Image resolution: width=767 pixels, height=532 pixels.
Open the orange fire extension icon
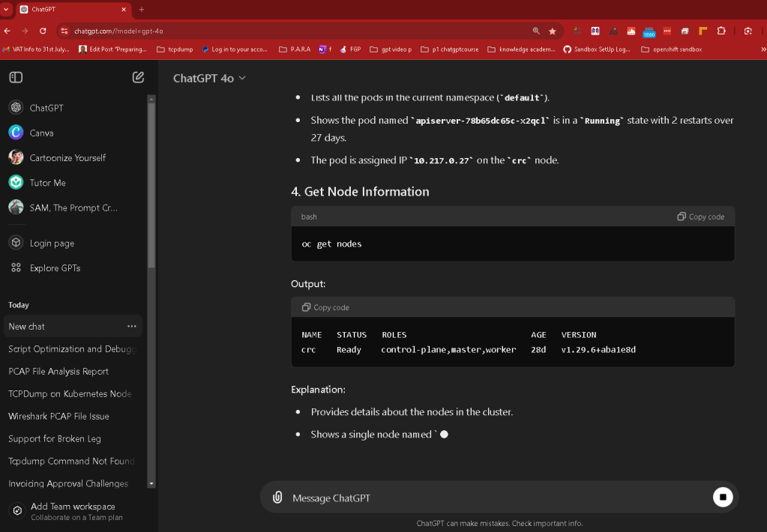(631, 31)
